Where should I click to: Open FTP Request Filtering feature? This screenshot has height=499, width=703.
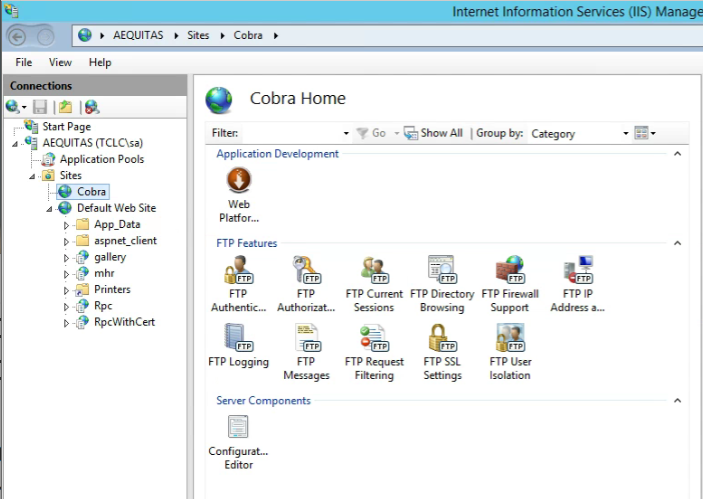(x=374, y=352)
